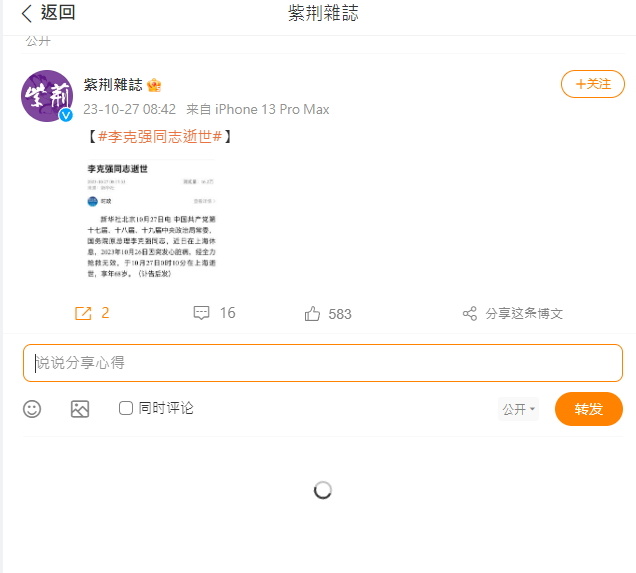The height and width of the screenshot is (573, 636).
Task: Open the #李克强同志逝世# hashtag link
Action: [160, 137]
